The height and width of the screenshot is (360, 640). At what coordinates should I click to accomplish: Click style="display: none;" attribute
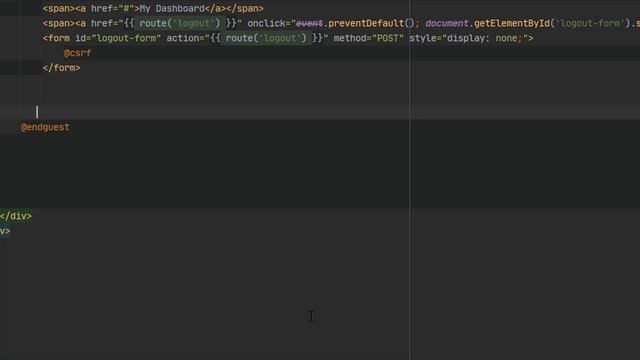point(468,38)
